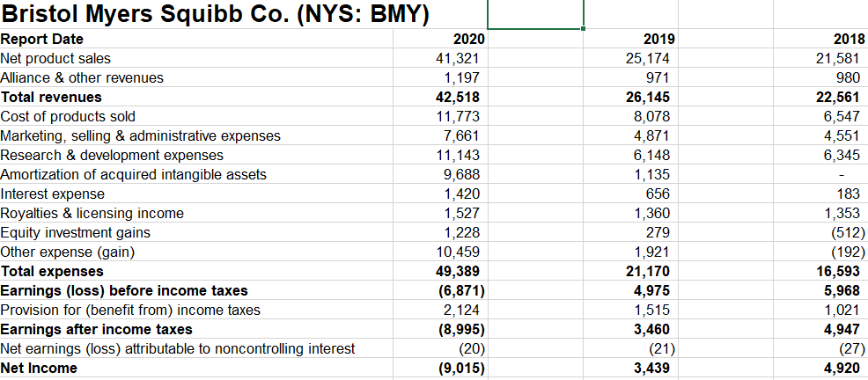Viewport: 868px width, 380px height.
Task: Click Earnings (loss) before income taxes label
Action: pyautogui.click(x=124, y=291)
